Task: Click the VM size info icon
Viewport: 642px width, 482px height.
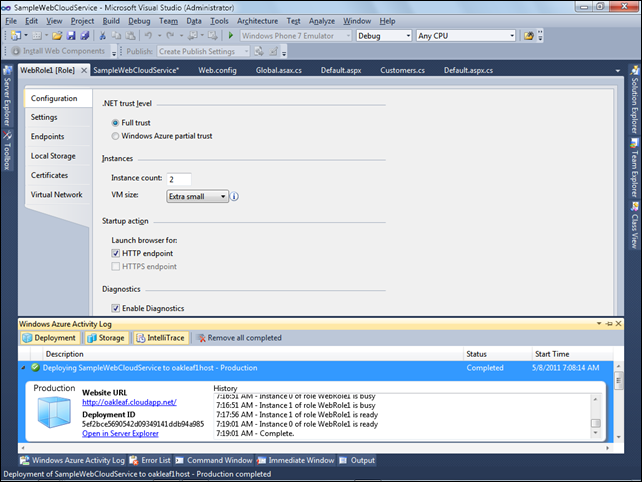Action: point(235,196)
